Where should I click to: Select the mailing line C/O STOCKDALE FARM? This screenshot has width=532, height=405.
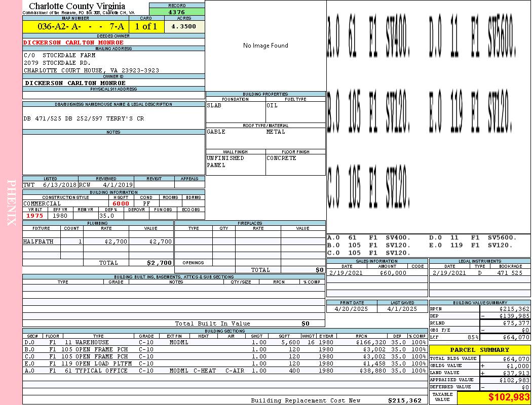tap(59, 55)
